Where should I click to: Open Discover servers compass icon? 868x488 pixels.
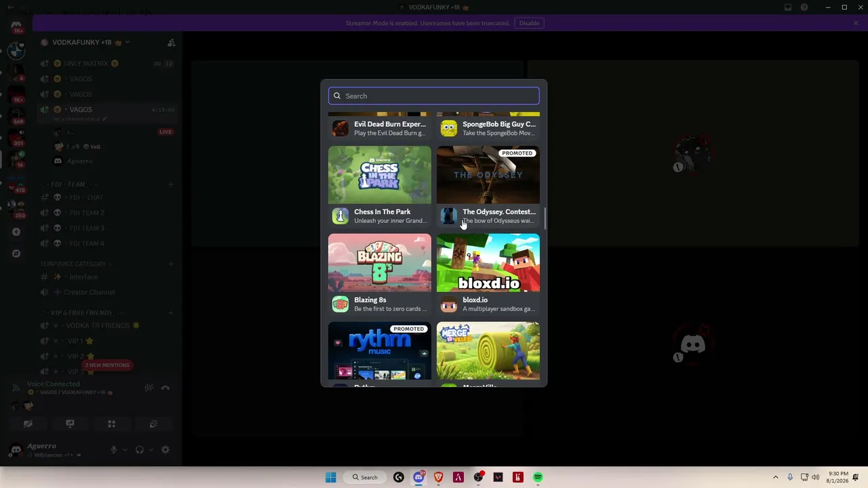pyautogui.click(x=16, y=253)
